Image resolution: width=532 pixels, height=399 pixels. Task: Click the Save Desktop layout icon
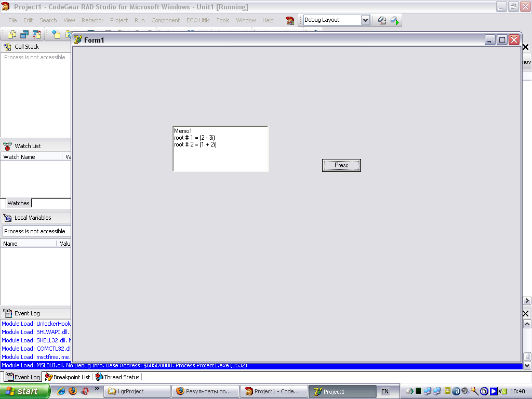(x=382, y=20)
